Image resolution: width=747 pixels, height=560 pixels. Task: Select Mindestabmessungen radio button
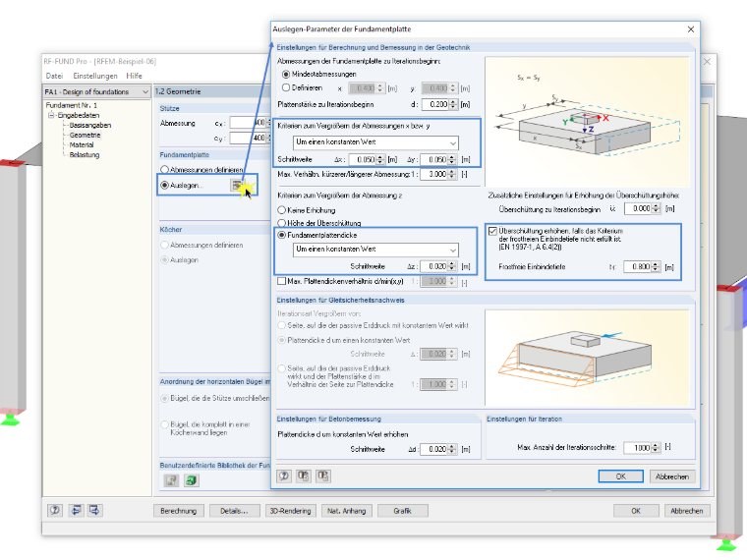pos(286,75)
